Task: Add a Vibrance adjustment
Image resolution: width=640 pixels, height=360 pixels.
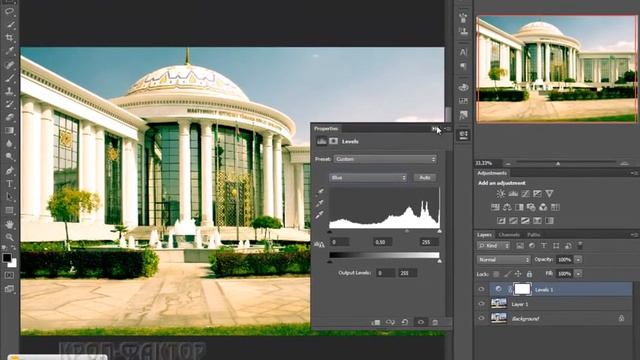Action: click(549, 194)
